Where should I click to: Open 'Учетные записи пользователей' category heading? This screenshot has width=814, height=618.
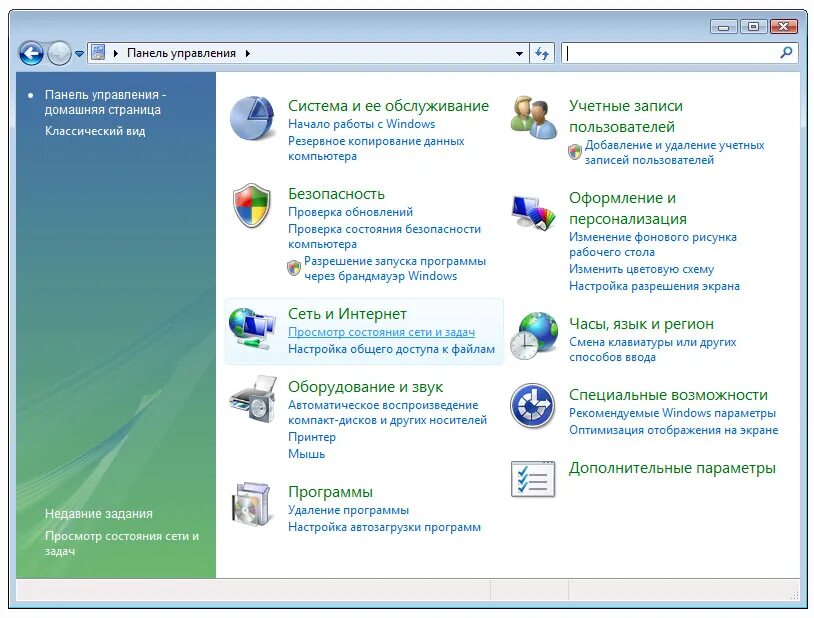click(626, 116)
